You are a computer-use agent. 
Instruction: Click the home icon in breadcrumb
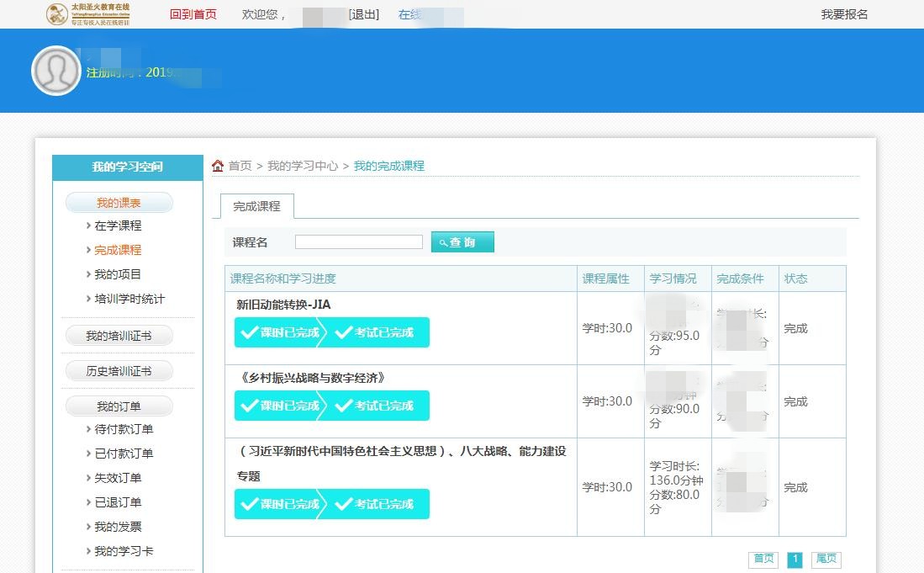218,166
